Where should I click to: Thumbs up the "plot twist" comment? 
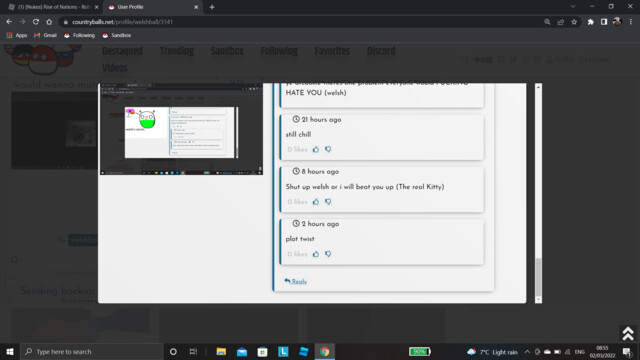tap(316, 254)
